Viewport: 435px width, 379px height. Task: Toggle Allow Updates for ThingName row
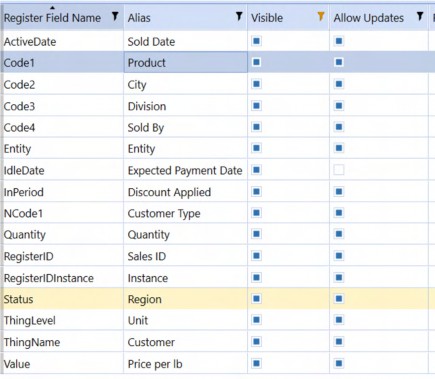[339, 342]
